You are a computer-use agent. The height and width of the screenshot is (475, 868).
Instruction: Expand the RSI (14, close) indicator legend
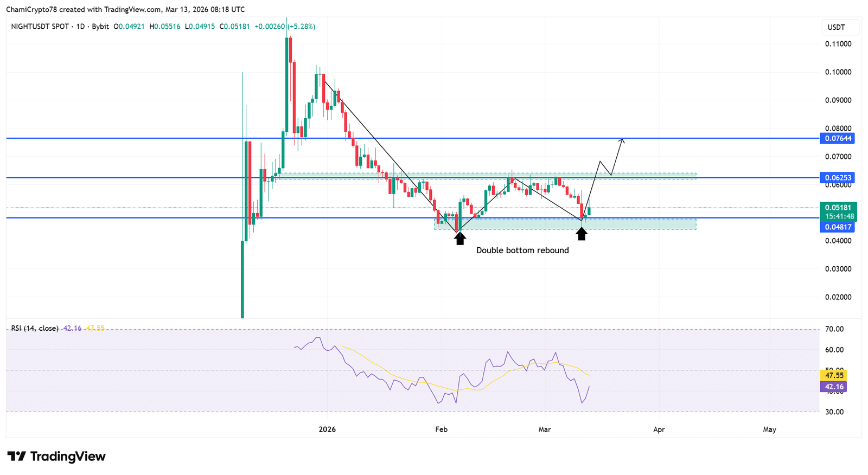click(35, 328)
